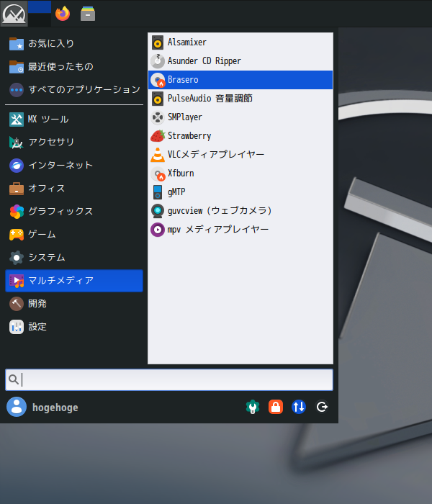Select the マルチメディア category

[74, 281]
